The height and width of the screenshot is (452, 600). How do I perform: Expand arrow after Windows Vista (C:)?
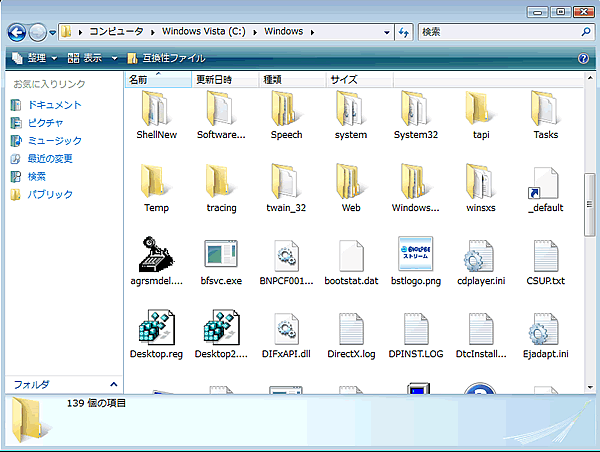255,33
